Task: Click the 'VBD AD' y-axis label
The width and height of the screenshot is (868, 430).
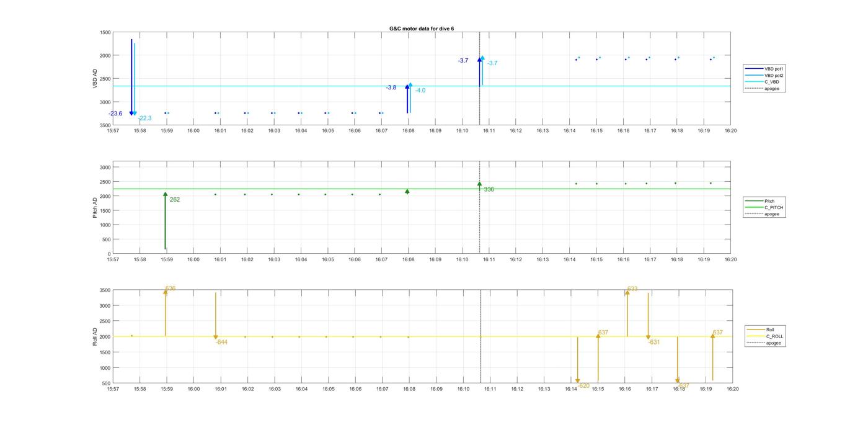Action: (95, 78)
